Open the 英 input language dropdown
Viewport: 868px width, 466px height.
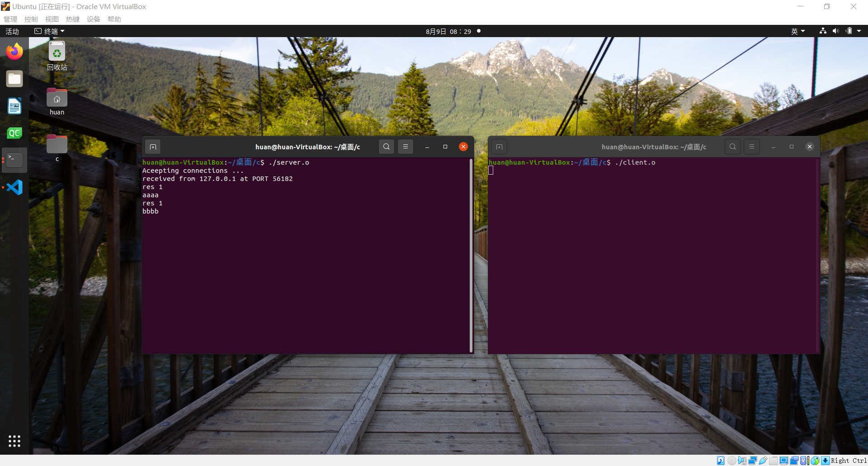(798, 31)
